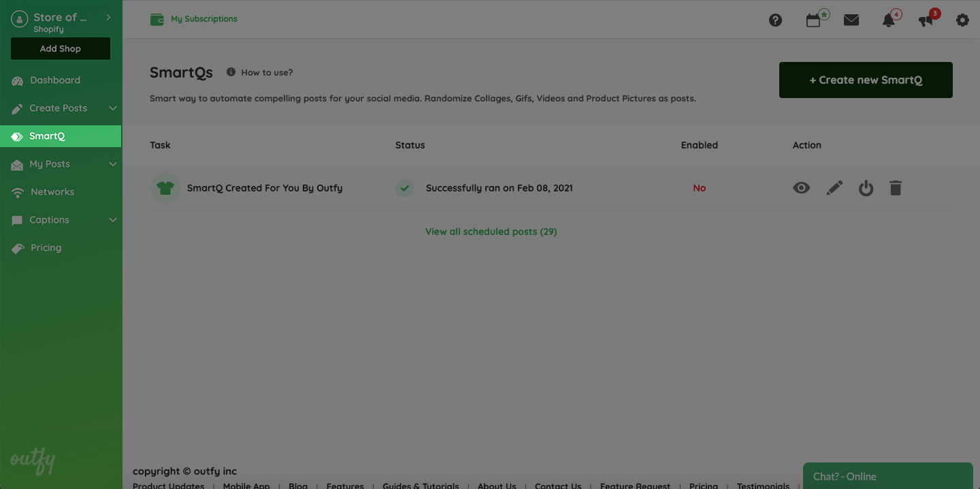The width and height of the screenshot is (980, 489).
Task: View all scheduled posts (29) link
Action: pyautogui.click(x=491, y=232)
